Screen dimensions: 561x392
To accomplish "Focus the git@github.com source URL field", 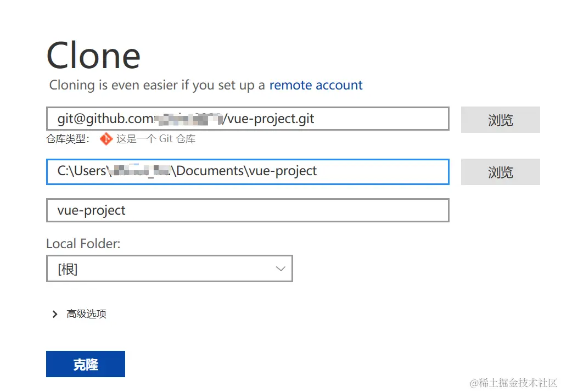I will 247,119.
